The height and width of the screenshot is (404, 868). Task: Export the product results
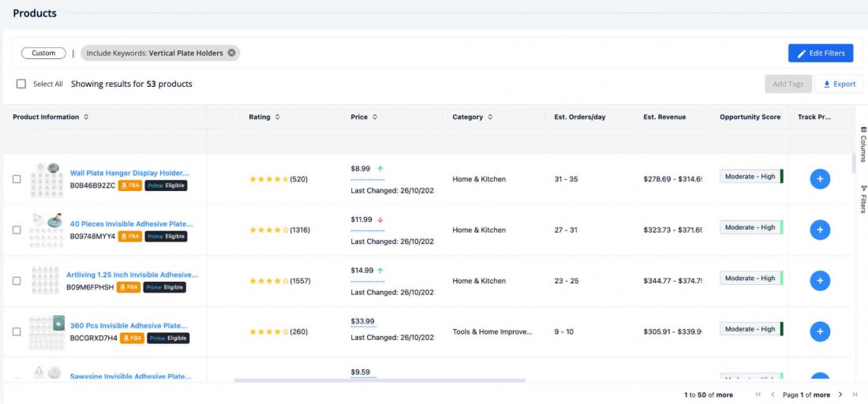(x=840, y=84)
